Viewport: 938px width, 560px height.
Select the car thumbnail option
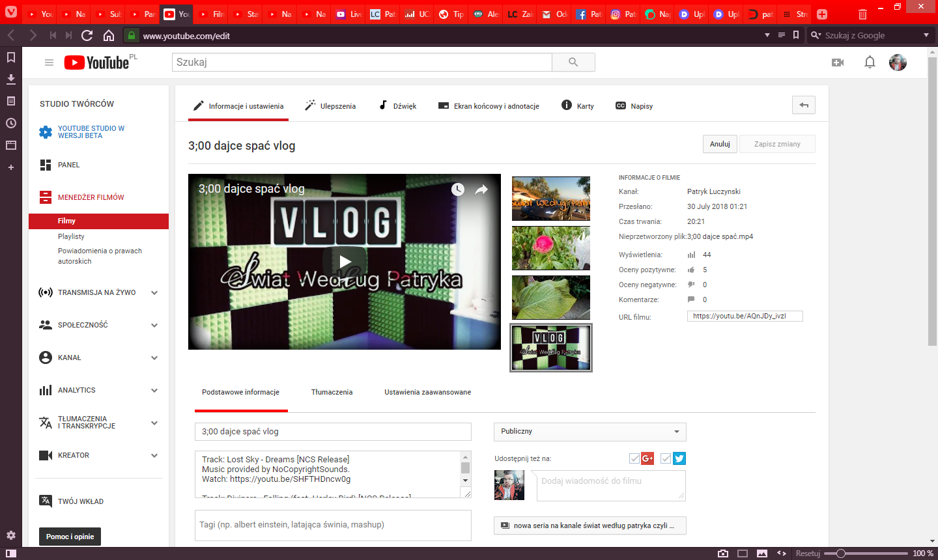point(551,199)
